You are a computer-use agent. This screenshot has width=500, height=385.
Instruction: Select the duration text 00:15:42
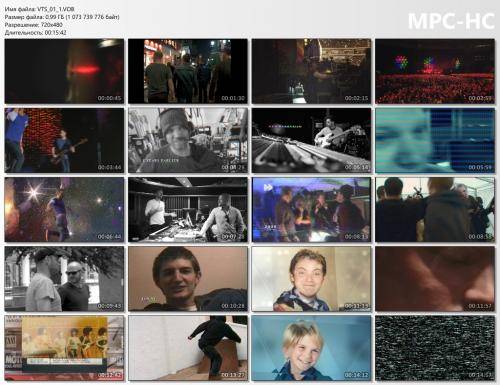(x=55, y=33)
